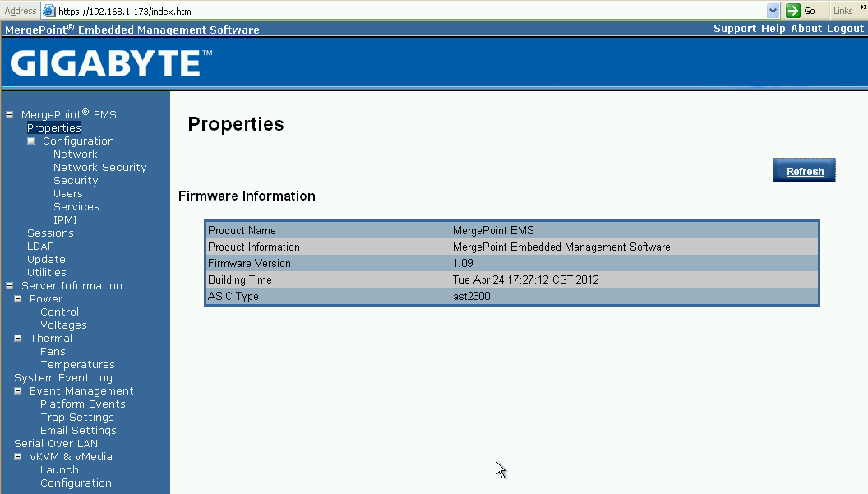Open the Serial Over LAN page
This screenshot has width=868, height=494.
[x=56, y=444]
